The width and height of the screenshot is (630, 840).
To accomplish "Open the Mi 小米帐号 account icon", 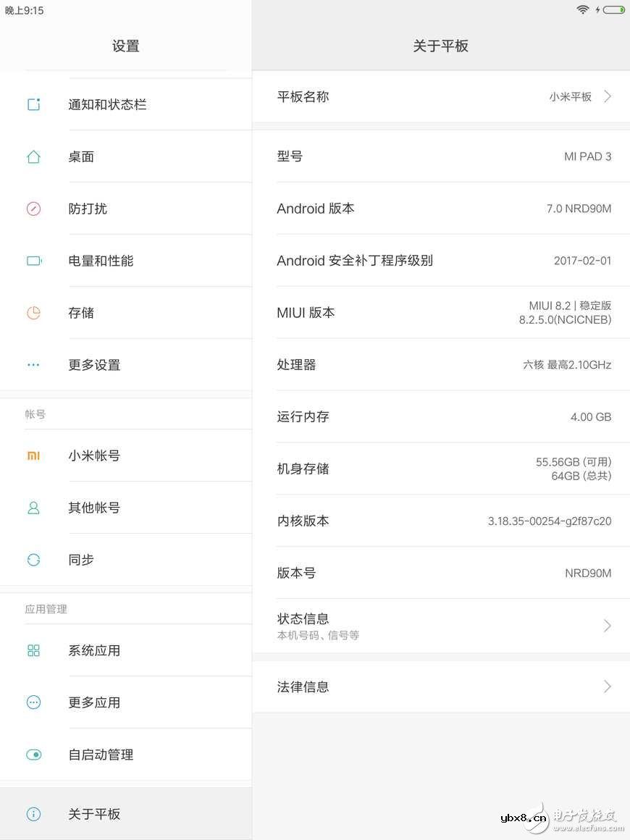I will (33, 455).
